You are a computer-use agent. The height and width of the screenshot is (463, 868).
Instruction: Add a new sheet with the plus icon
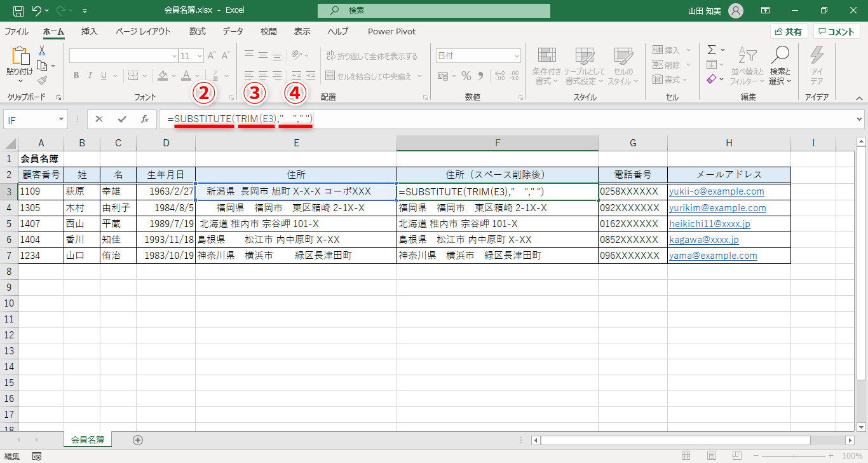[x=138, y=439]
